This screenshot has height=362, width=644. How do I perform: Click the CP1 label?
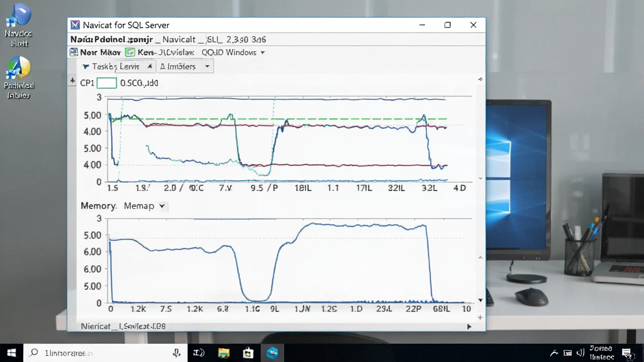click(87, 83)
